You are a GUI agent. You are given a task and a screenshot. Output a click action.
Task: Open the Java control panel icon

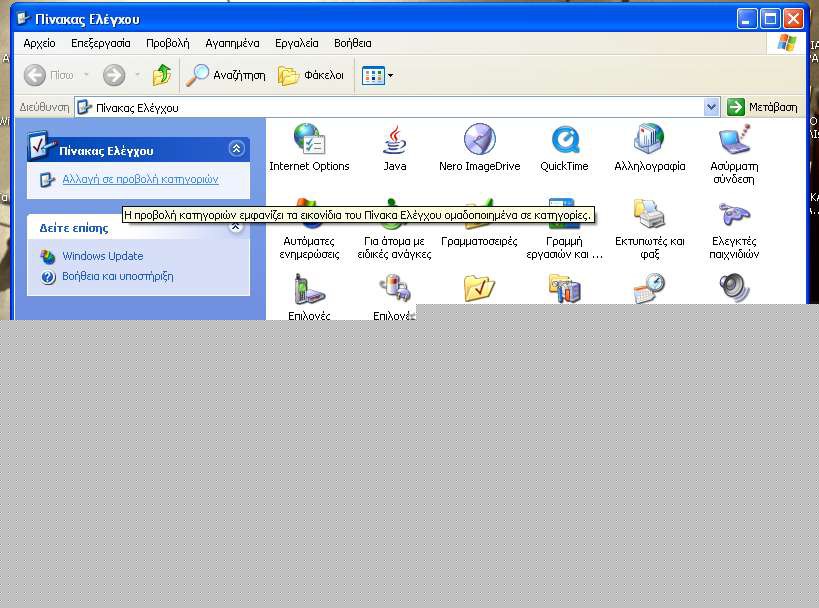pos(395,141)
